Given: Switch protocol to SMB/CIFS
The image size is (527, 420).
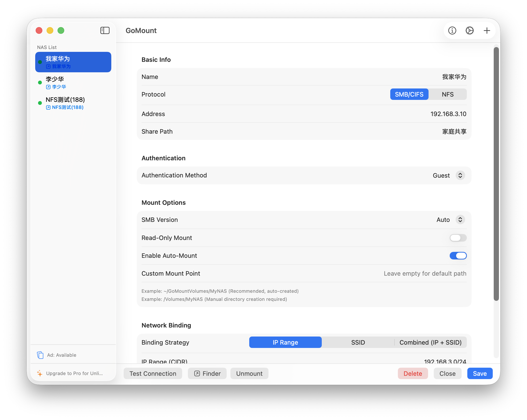Looking at the screenshot, I should pyautogui.click(x=409, y=94).
